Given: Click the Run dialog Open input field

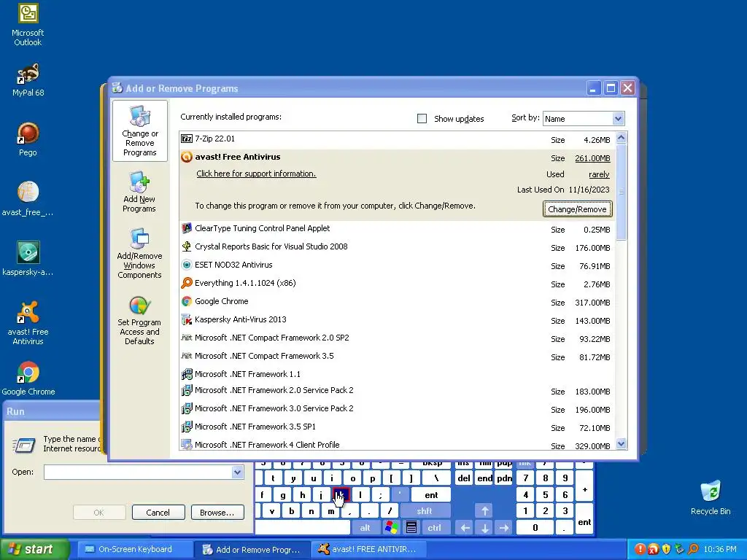Looking at the screenshot, I should tap(138, 472).
